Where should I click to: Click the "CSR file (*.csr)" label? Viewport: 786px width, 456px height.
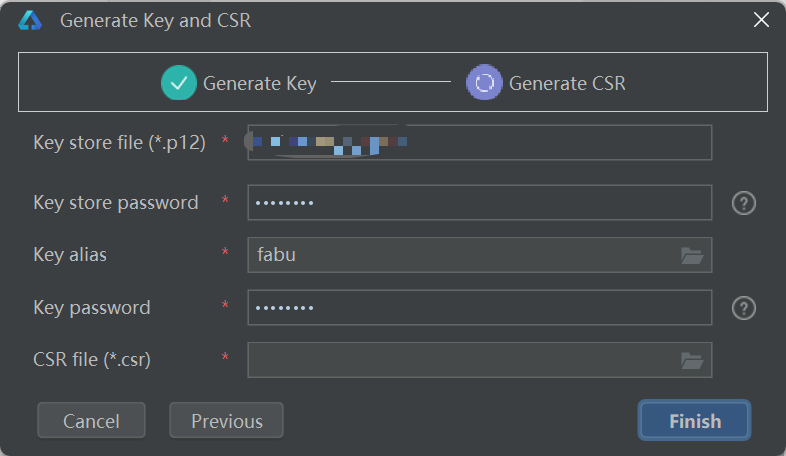pyautogui.click(x=92, y=360)
